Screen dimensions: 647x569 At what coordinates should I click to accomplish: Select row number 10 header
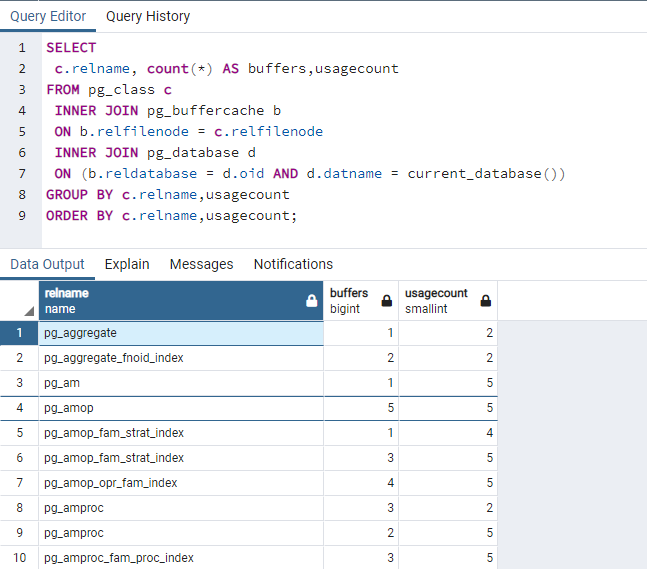click(19, 557)
